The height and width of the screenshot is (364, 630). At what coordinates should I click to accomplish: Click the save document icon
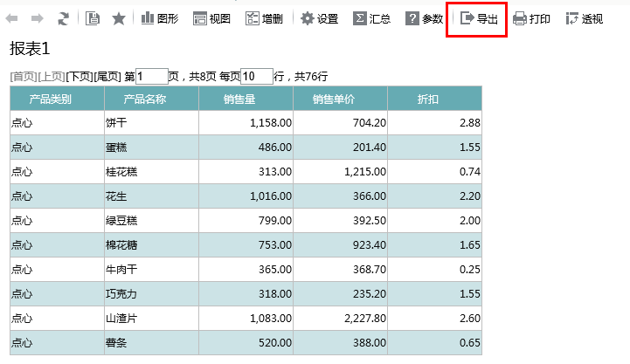93,18
